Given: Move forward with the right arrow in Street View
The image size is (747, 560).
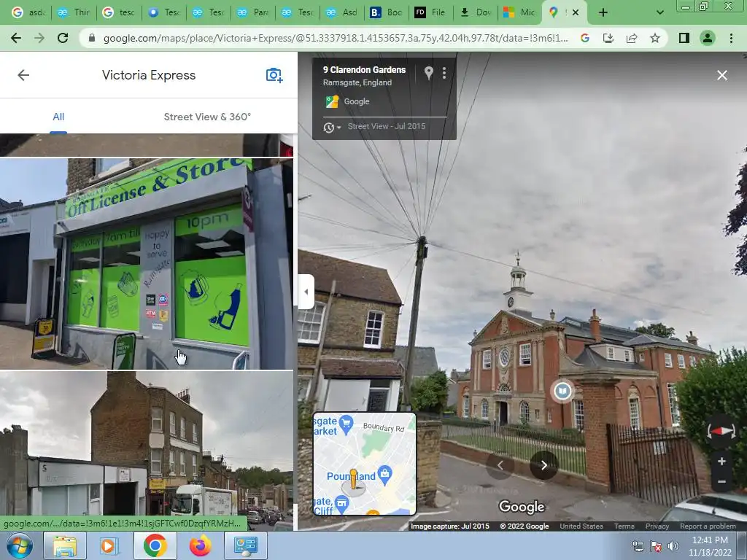Looking at the screenshot, I should (543, 465).
